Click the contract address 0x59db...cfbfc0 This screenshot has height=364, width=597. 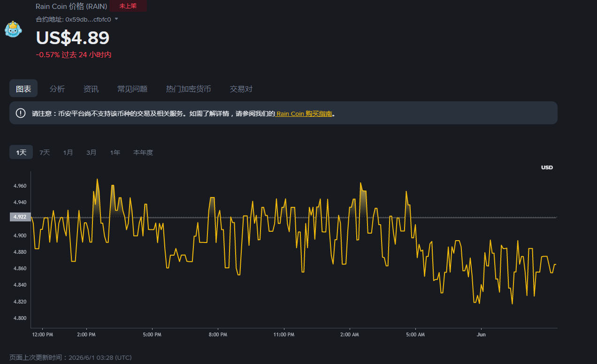tap(88, 19)
